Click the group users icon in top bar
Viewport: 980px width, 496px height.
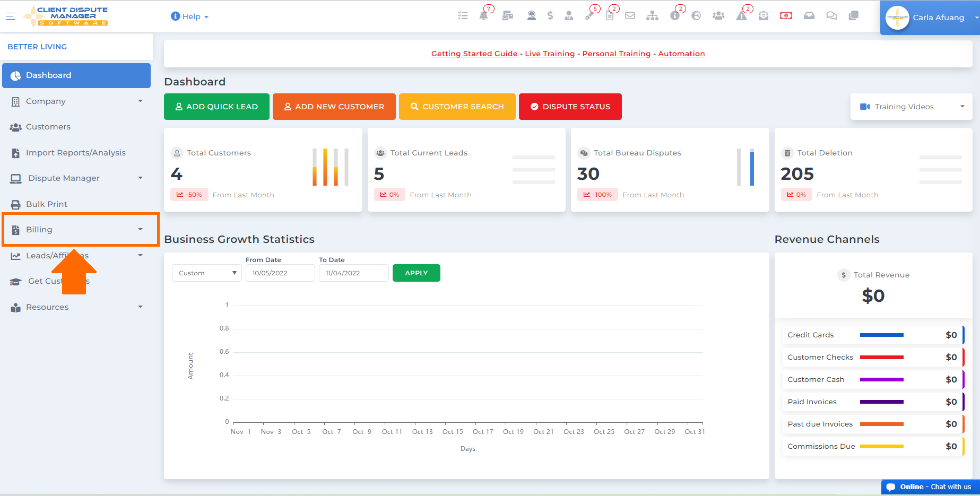(x=718, y=16)
